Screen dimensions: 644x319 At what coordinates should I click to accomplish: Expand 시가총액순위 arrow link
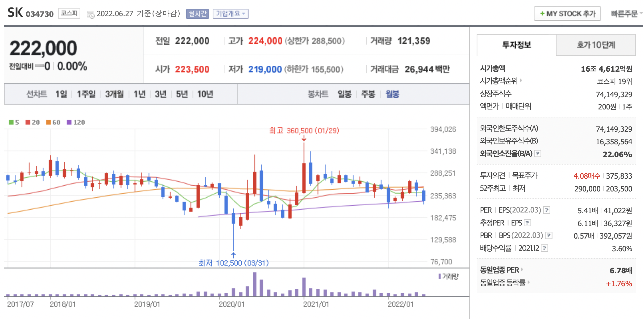[521, 80]
